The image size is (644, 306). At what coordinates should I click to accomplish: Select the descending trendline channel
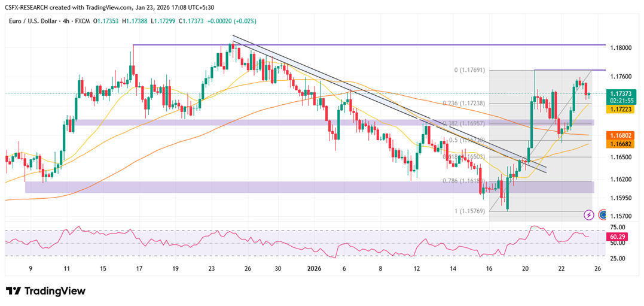(389, 104)
